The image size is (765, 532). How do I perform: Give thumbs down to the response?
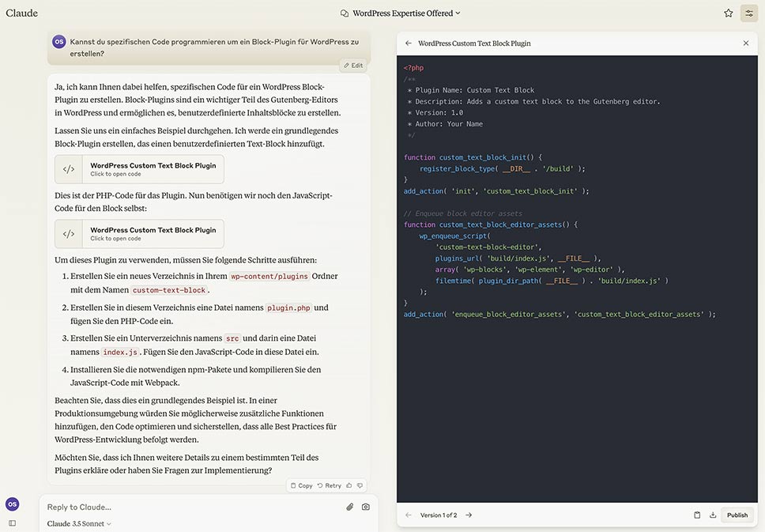[x=360, y=485]
